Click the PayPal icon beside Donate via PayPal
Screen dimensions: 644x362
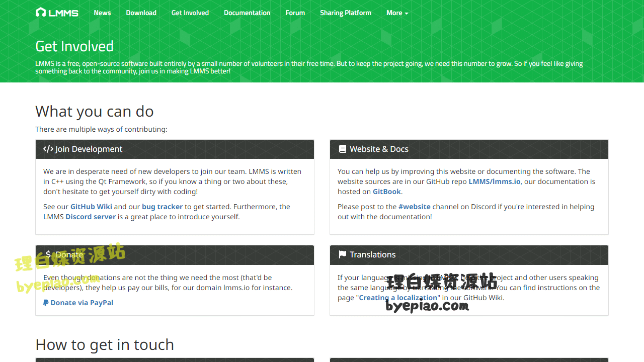[46, 303]
